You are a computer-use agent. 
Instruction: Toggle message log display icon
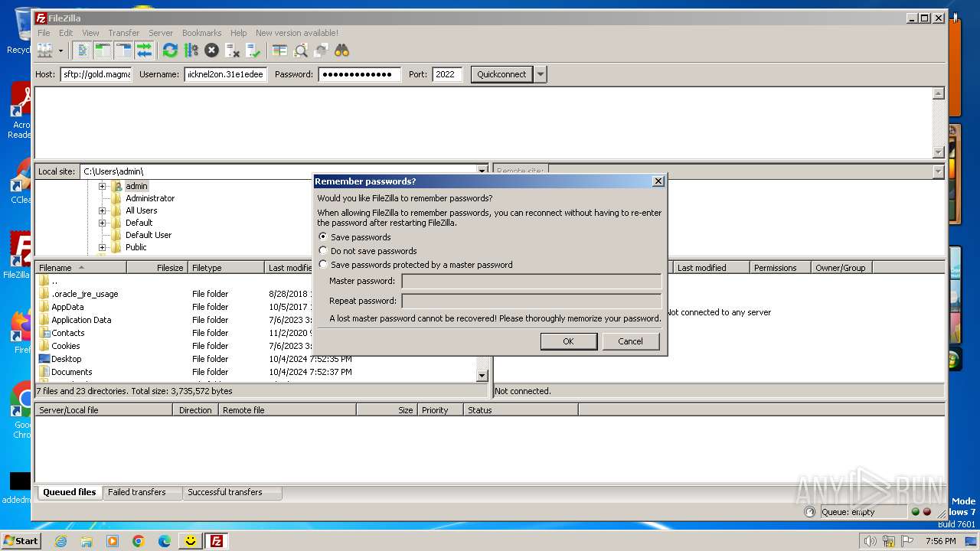pos(82,51)
